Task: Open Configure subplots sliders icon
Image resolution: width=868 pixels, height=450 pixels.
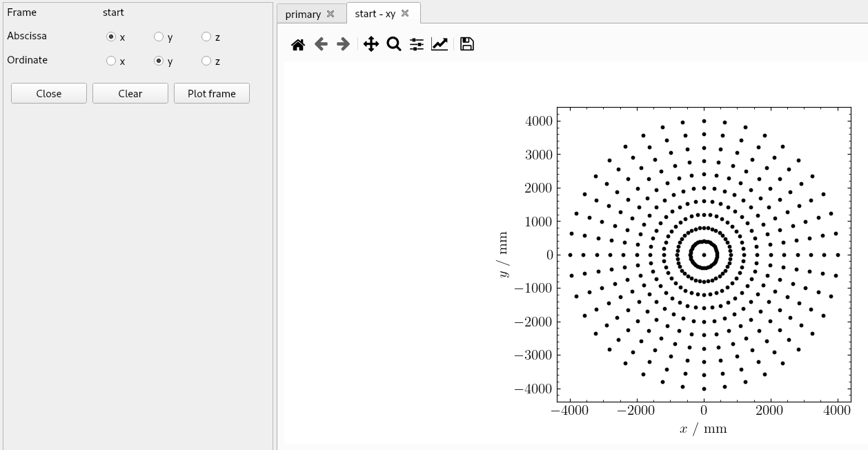Action: point(417,45)
